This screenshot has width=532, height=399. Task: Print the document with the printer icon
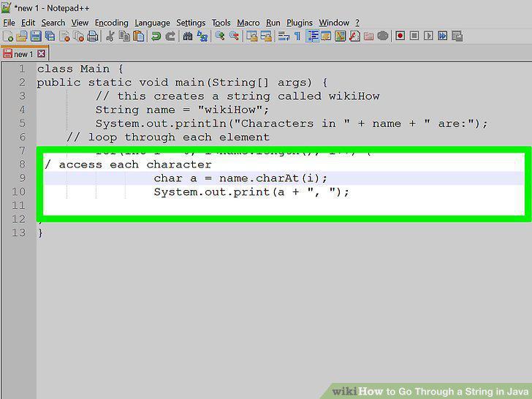(93, 36)
